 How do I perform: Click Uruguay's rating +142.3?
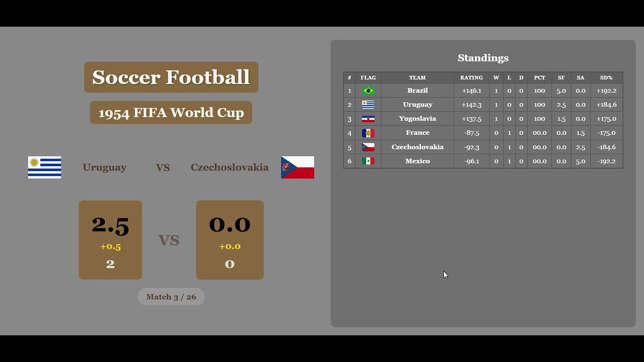coord(471,105)
